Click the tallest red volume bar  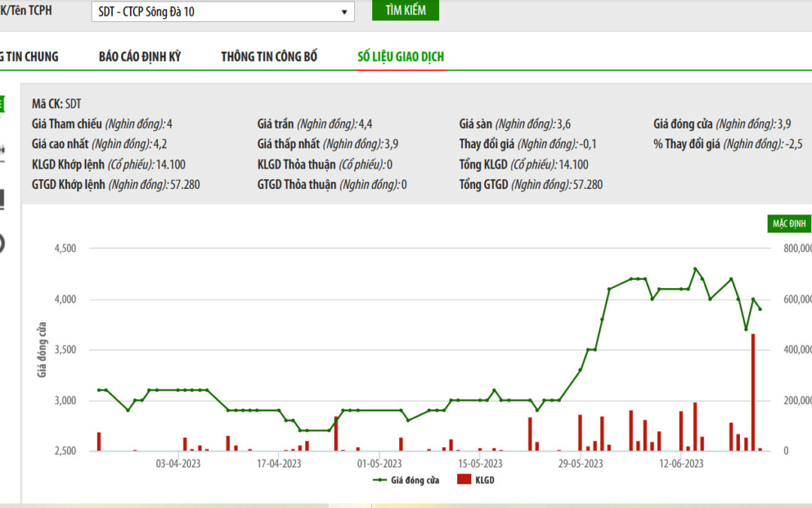click(x=753, y=392)
